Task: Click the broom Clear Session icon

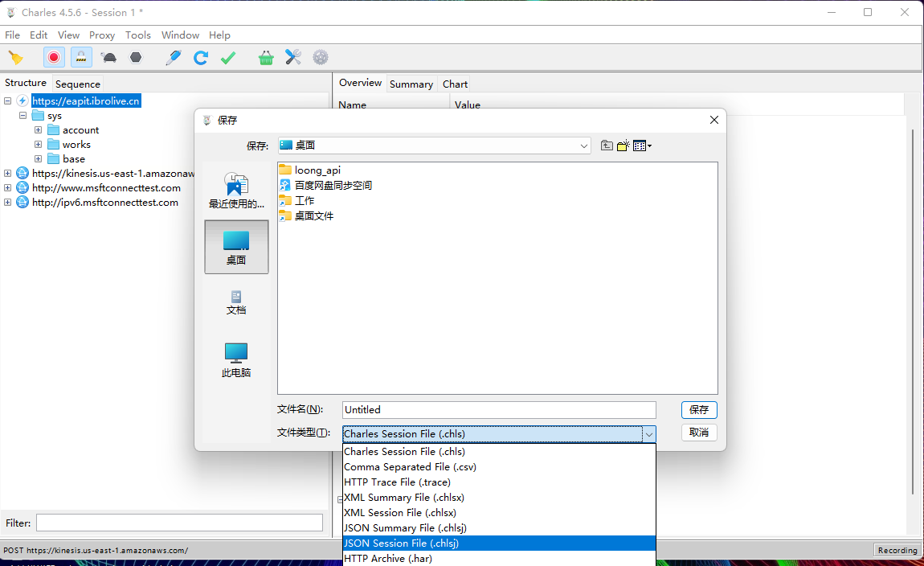Action: coord(16,57)
